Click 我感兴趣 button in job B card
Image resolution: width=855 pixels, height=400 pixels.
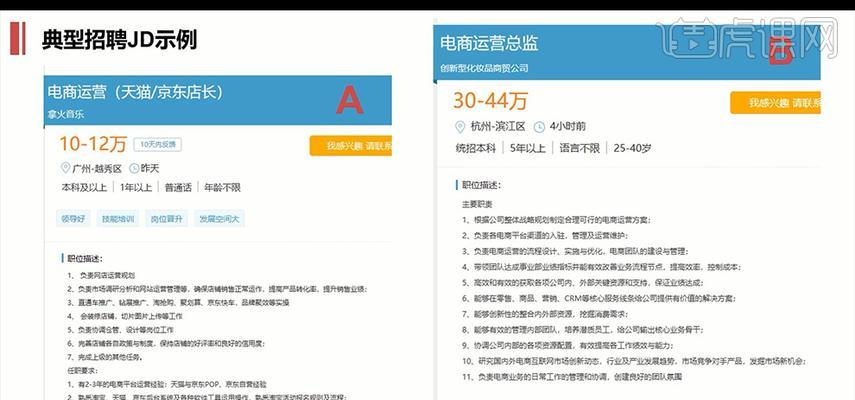tap(775, 102)
